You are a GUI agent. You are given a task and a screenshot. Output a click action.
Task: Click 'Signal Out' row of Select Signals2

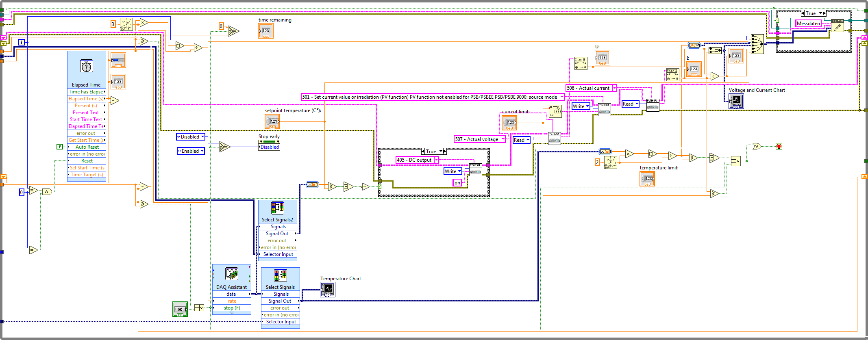[x=278, y=234]
